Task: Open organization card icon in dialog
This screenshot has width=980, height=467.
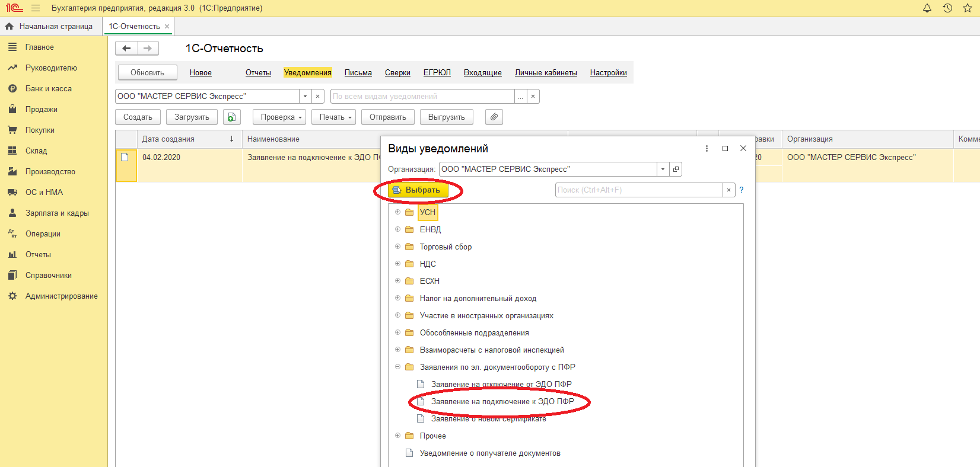Action: pyautogui.click(x=676, y=169)
